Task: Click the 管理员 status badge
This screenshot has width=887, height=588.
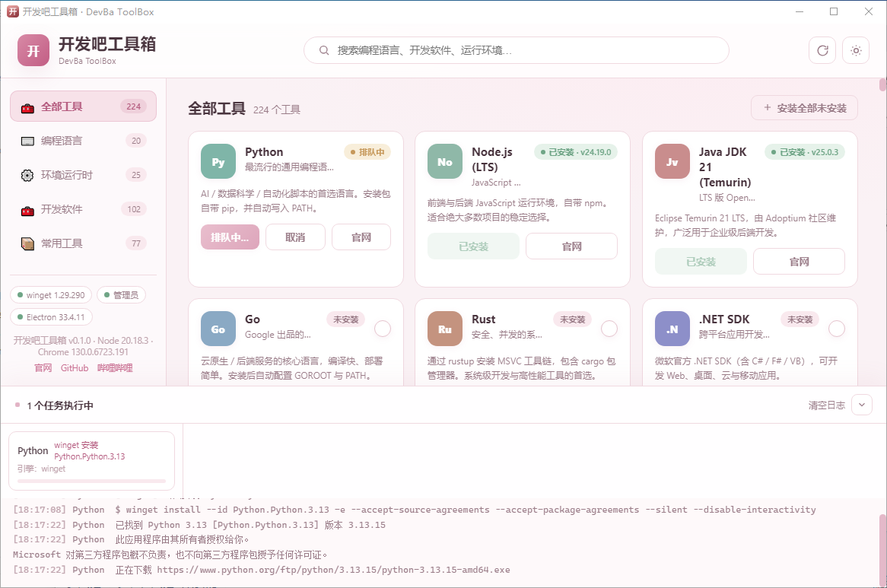Action: click(x=121, y=295)
